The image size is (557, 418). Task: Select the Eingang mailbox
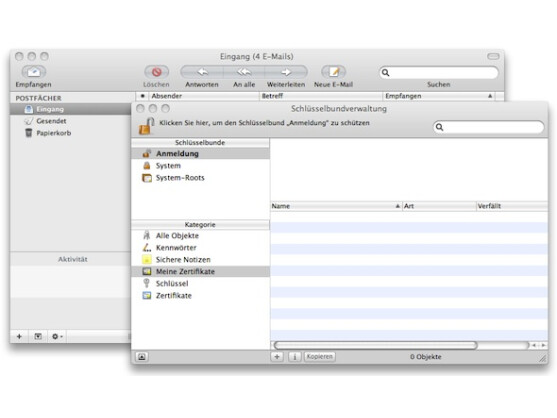[71, 109]
